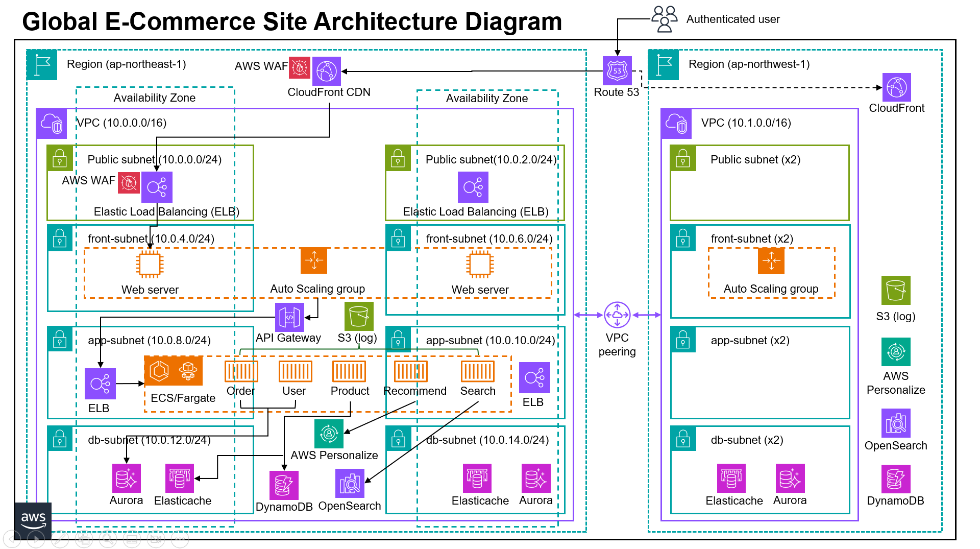Click the Route 53 icon
The image size is (980, 549).
point(617,71)
